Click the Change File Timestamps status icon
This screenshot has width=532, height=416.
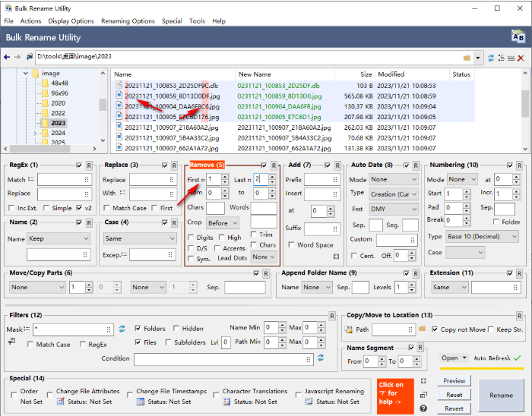click(140, 402)
